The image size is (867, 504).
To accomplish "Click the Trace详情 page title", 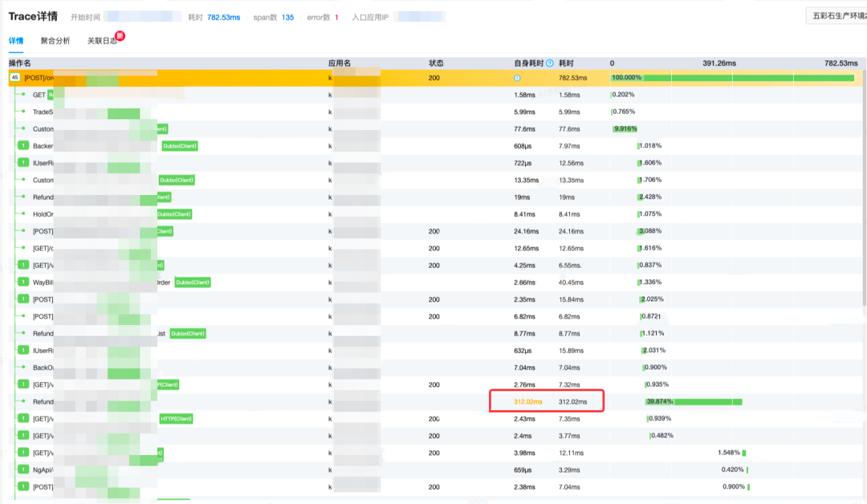I will tap(33, 17).
